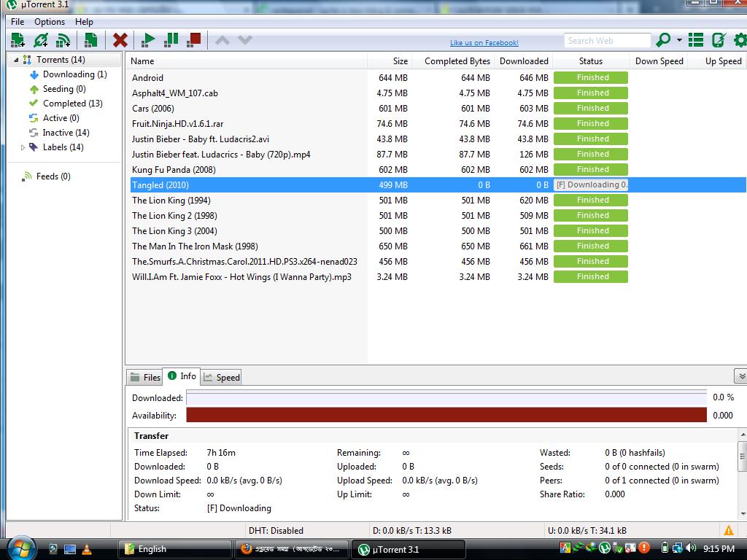Click the volume speaker tray icon
The image size is (747, 560).
pyautogui.click(x=690, y=548)
